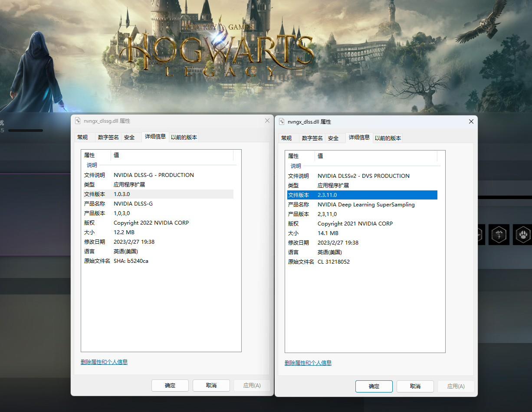532x412 pixels.
Task: Select the plant achievement icon
Action: [499, 235]
